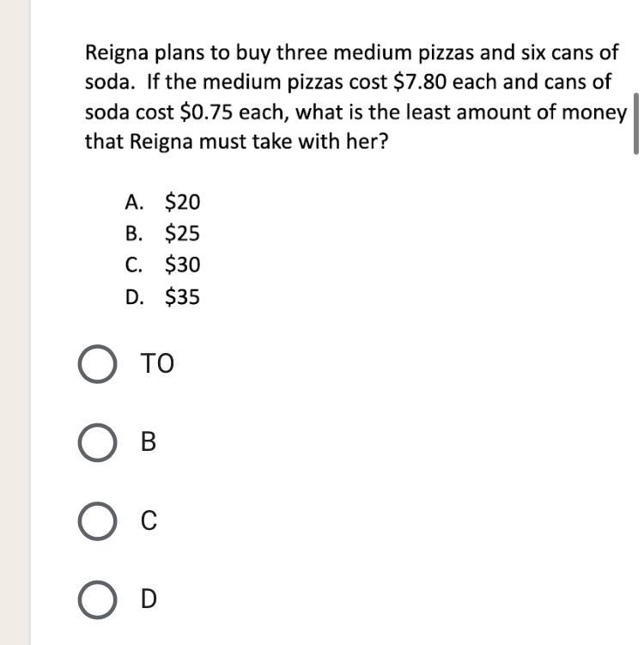This screenshot has width=644, height=645.
Task: Click the beige left margin strip
Action: pyautogui.click(x=15, y=322)
